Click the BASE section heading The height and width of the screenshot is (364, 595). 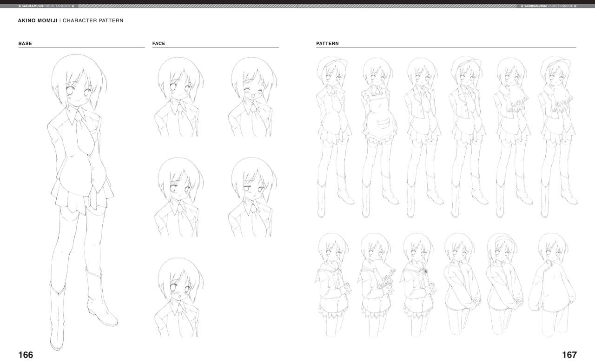25,44
